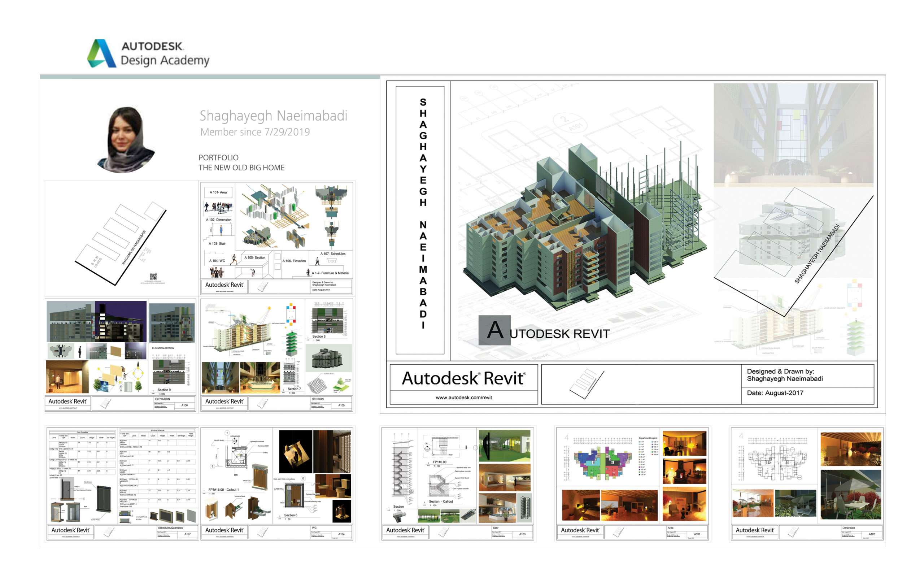The width and height of the screenshot is (924, 586).
Task: Click 'Date: August-2017' in main title block
Action: click(x=775, y=393)
